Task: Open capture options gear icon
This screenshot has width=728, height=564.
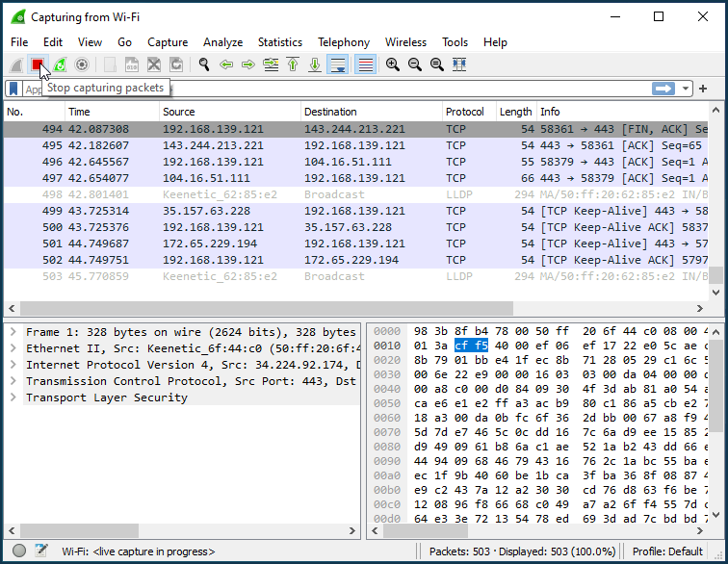Action: click(82, 64)
